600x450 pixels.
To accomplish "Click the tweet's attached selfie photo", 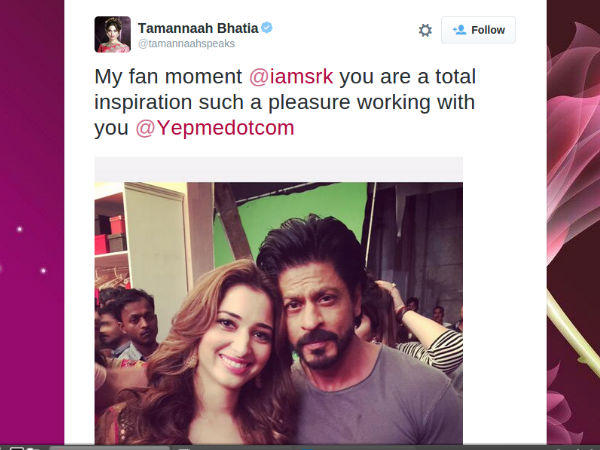I will [x=279, y=313].
